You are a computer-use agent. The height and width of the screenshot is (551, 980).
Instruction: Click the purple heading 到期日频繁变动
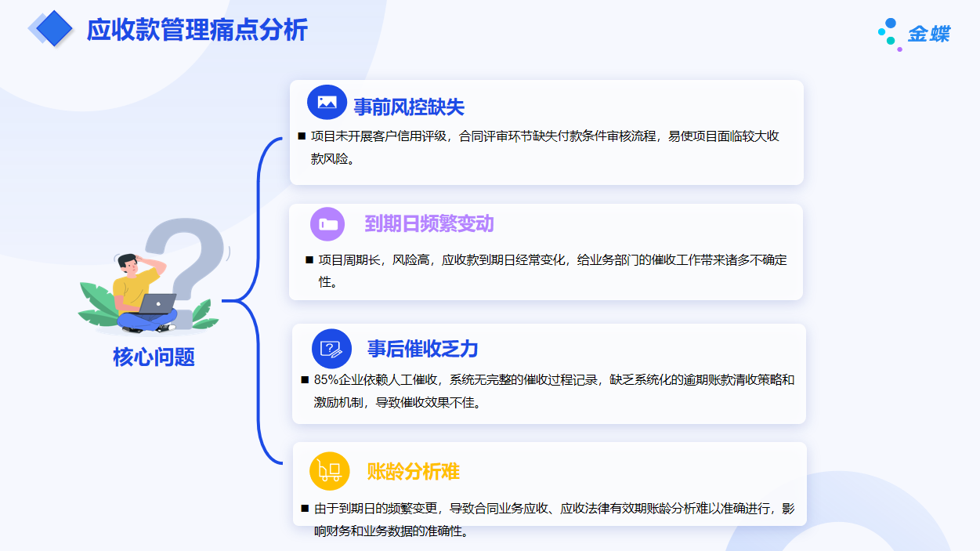coord(429,224)
